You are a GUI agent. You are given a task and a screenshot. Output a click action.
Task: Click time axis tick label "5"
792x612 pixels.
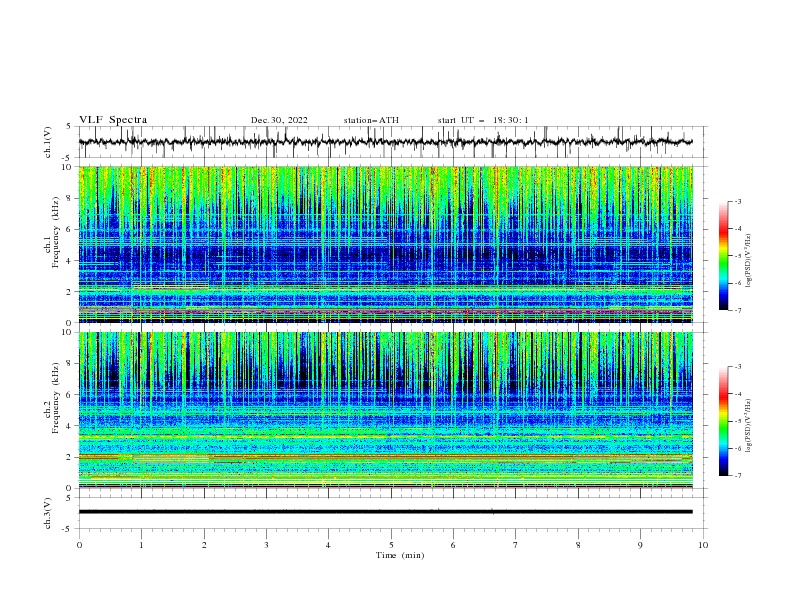pos(391,545)
